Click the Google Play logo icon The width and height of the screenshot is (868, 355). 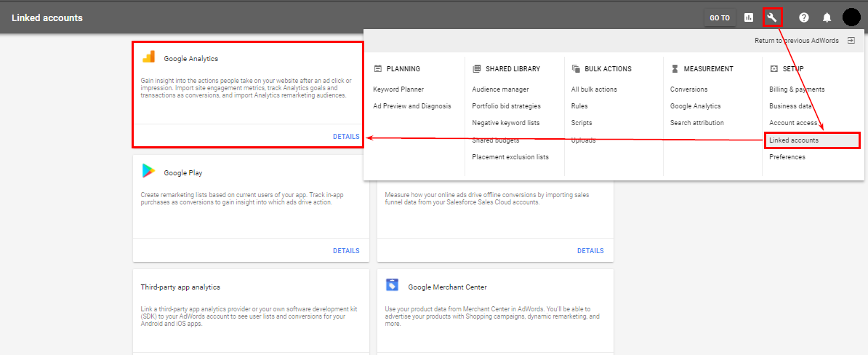(x=148, y=171)
